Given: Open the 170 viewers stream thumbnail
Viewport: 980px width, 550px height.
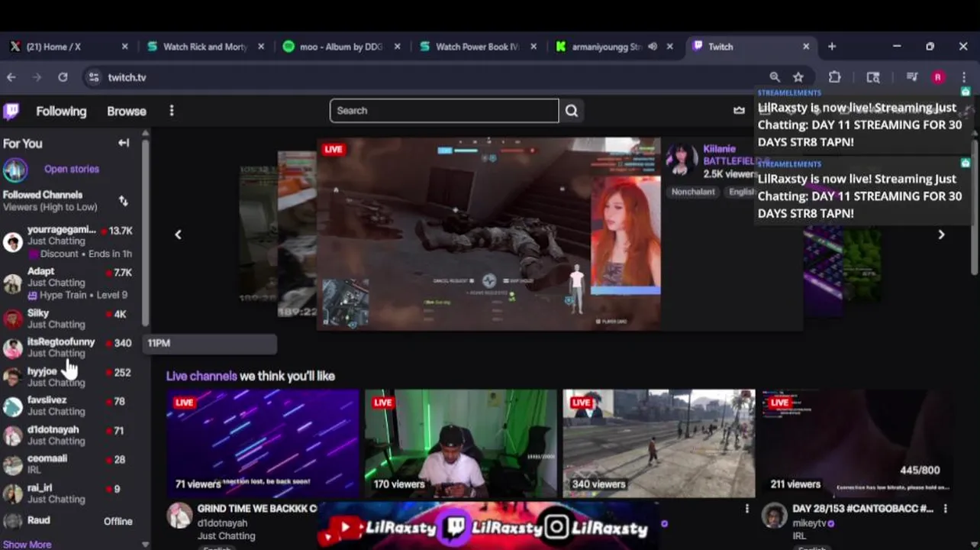Looking at the screenshot, I should [461, 444].
